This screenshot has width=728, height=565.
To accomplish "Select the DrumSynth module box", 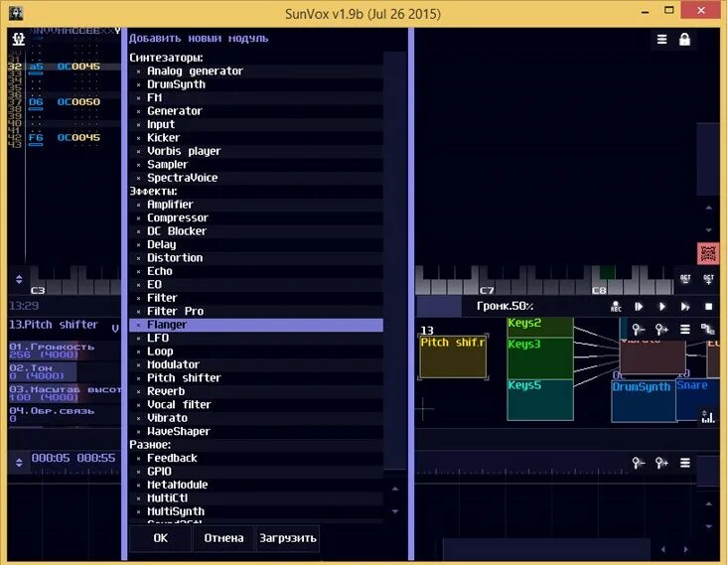I will click(x=644, y=401).
